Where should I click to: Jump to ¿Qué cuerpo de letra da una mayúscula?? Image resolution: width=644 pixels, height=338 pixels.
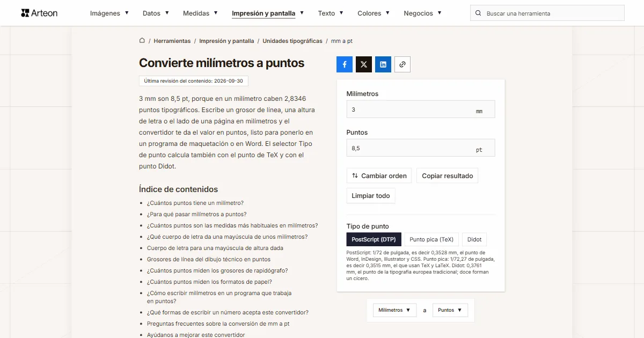[x=227, y=237]
